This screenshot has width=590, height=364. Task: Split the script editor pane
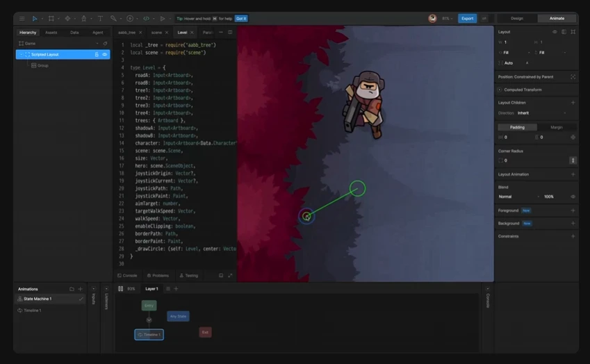[230, 33]
